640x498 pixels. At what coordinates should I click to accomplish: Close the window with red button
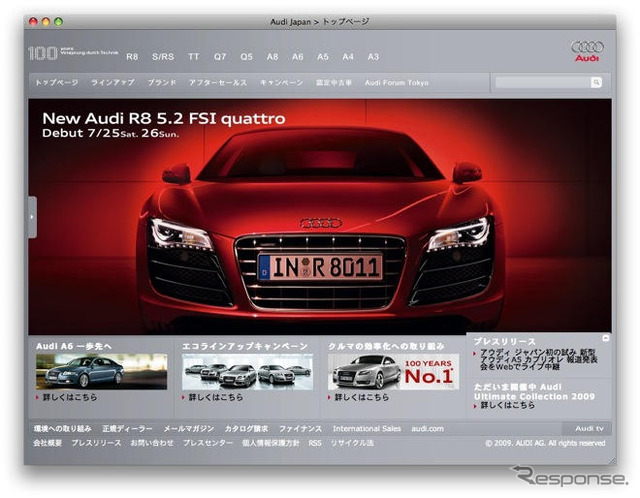(x=33, y=22)
